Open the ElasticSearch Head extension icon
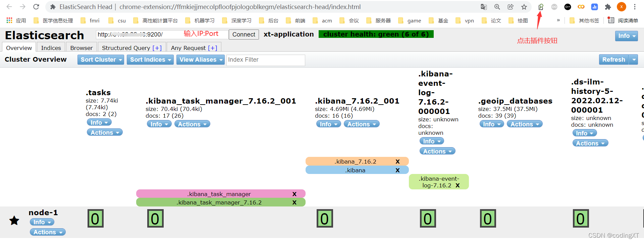Image resolution: width=644 pixels, height=242 pixels. (541, 7)
